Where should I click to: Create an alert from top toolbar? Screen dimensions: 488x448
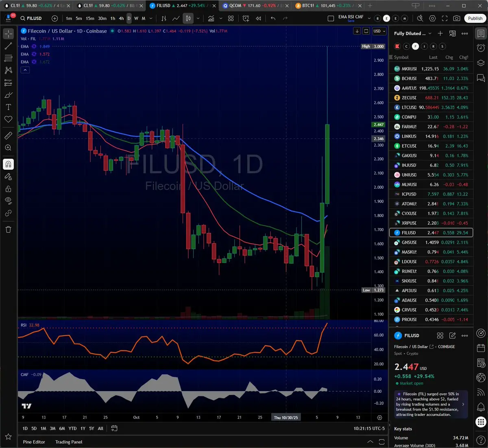click(x=246, y=18)
